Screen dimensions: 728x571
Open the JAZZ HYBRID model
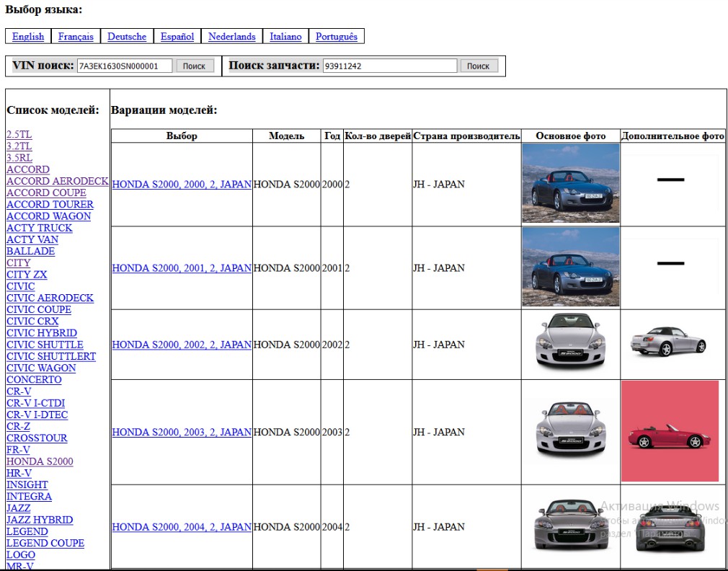tap(40, 520)
